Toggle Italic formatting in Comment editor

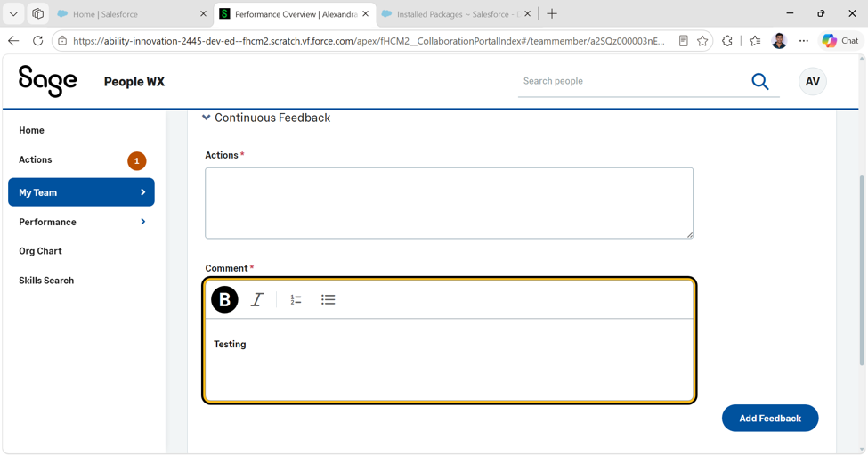point(257,300)
